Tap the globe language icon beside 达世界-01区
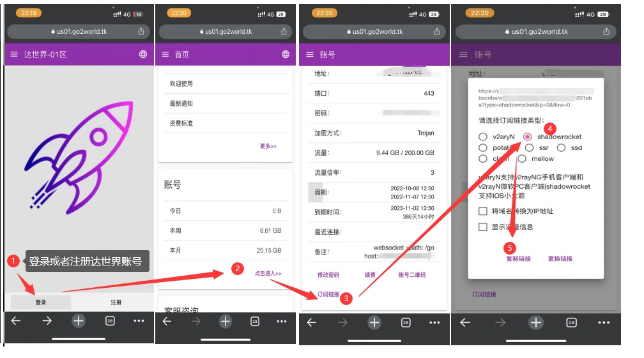Viewport: 644px width, 358px height. pos(143,55)
